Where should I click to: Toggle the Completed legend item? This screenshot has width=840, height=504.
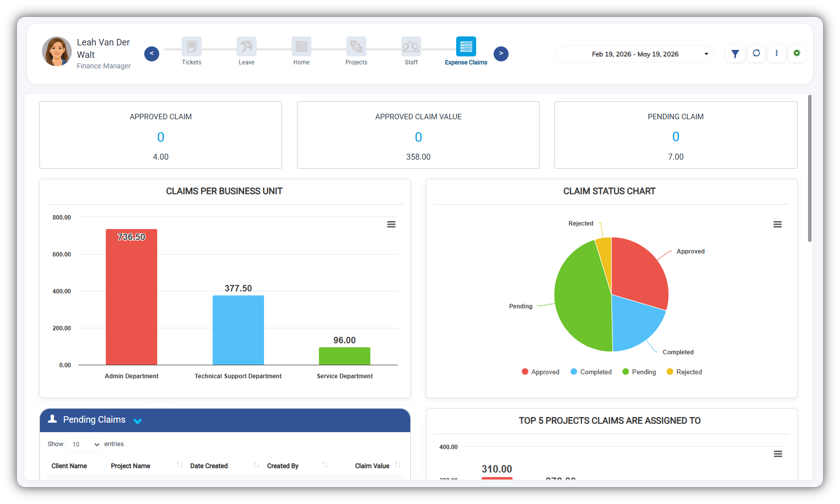tap(591, 372)
